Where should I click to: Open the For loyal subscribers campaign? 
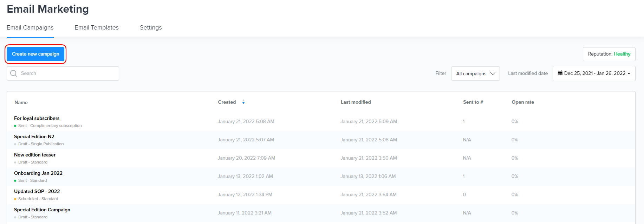click(x=37, y=119)
